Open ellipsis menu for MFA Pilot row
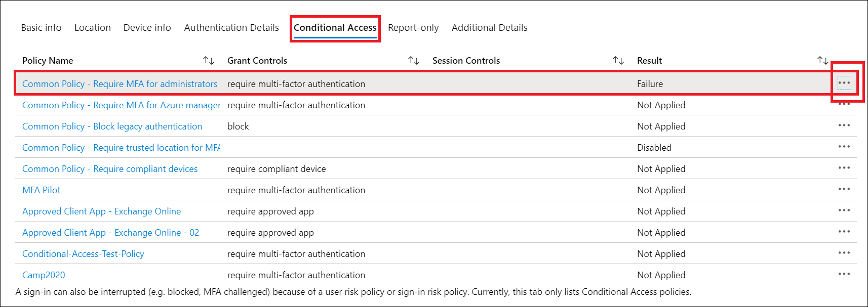 pyautogui.click(x=844, y=189)
